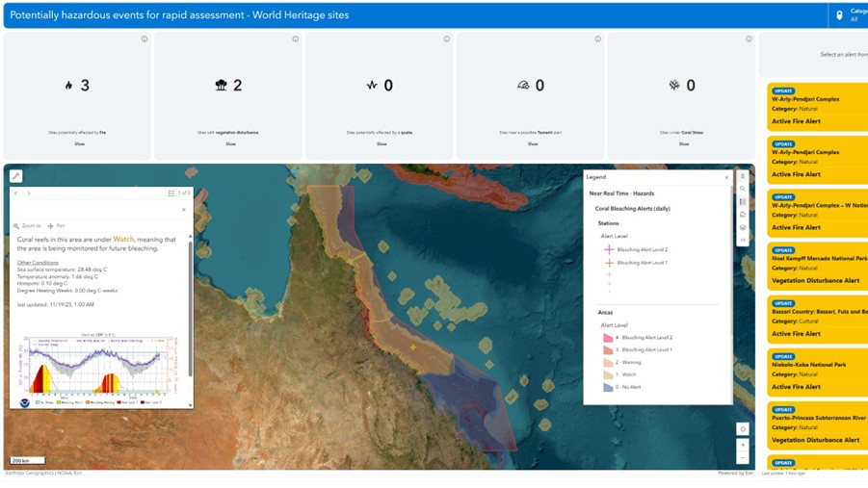This screenshot has width=868, height=488.
Task: Click the coral stress icon
Action: [x=674, y=86]
